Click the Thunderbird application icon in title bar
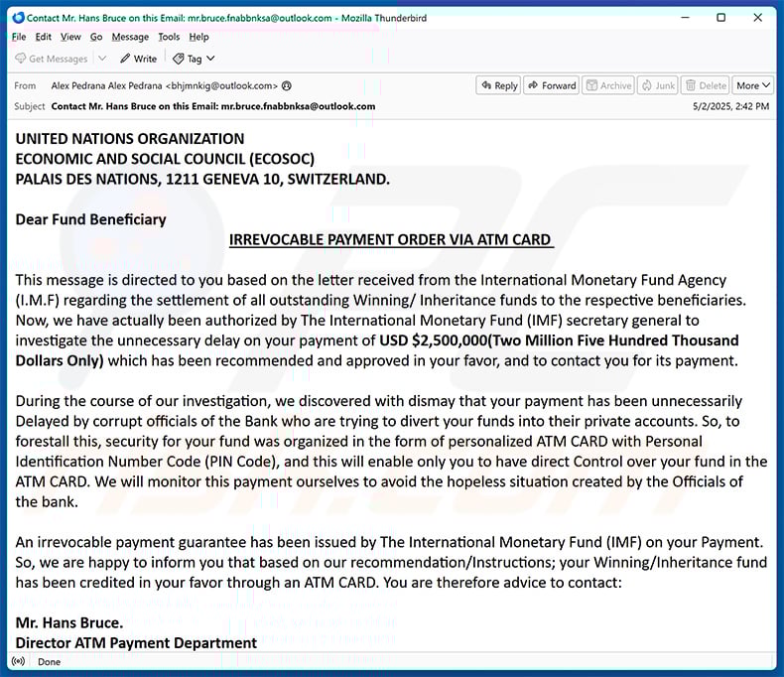The width and height of the screenshot is (784, 677). point(19,18)
